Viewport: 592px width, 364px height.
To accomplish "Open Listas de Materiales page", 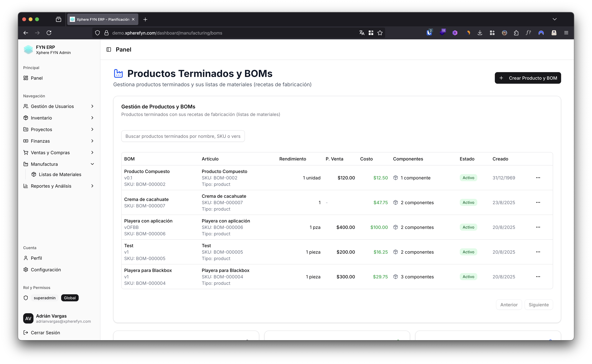I will pos(60,174).
